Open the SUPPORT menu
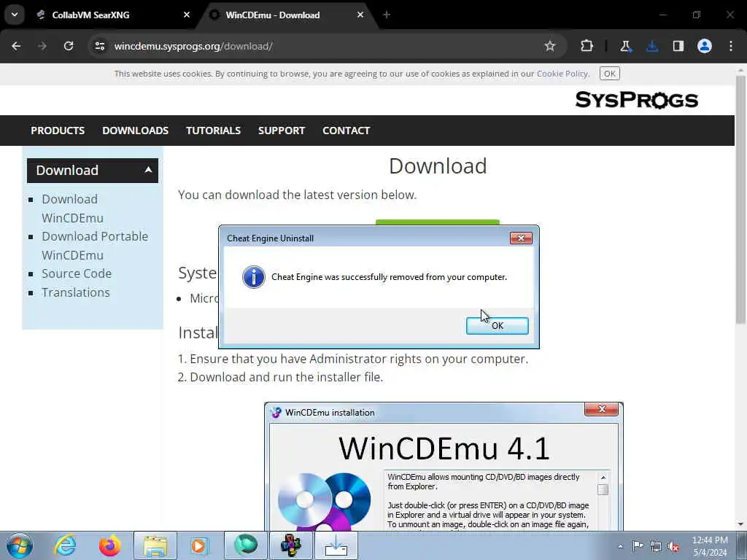 point(282,131)
